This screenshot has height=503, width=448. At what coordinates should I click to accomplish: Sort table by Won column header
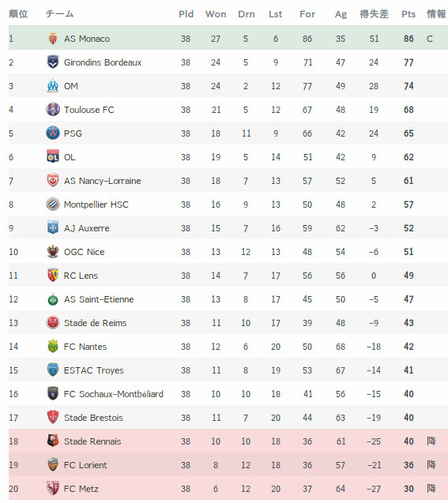click(216, 14)
